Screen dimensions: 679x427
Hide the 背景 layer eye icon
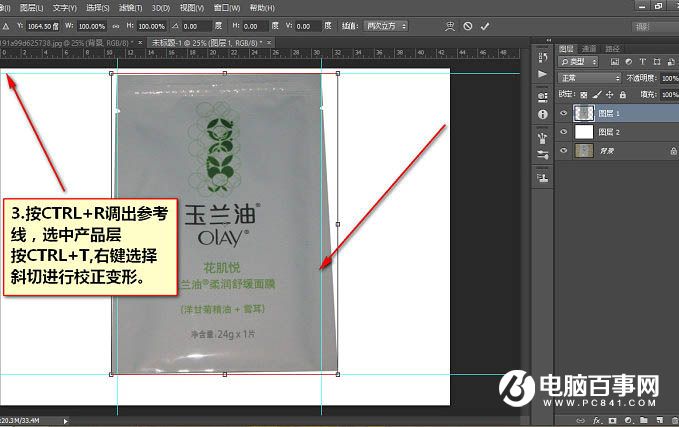pyautogui.click(x=563, y=151)
